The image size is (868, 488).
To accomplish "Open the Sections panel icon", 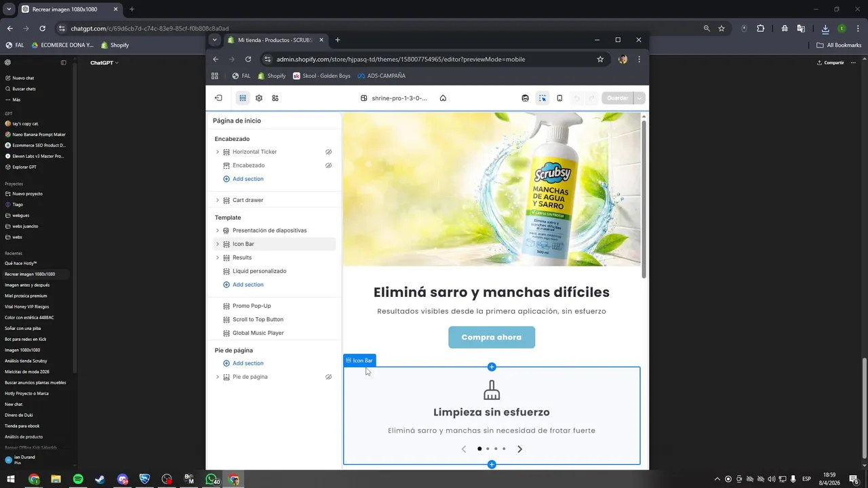I will (x=242, y=98).
